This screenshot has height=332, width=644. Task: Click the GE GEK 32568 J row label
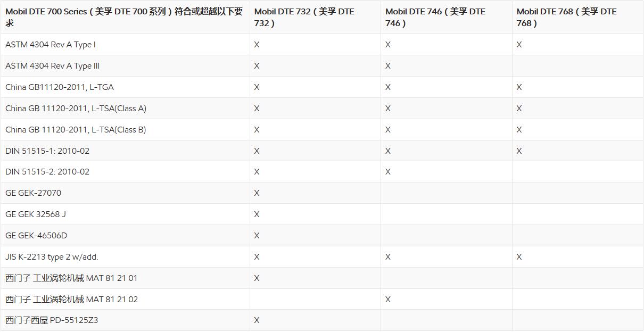36,214
